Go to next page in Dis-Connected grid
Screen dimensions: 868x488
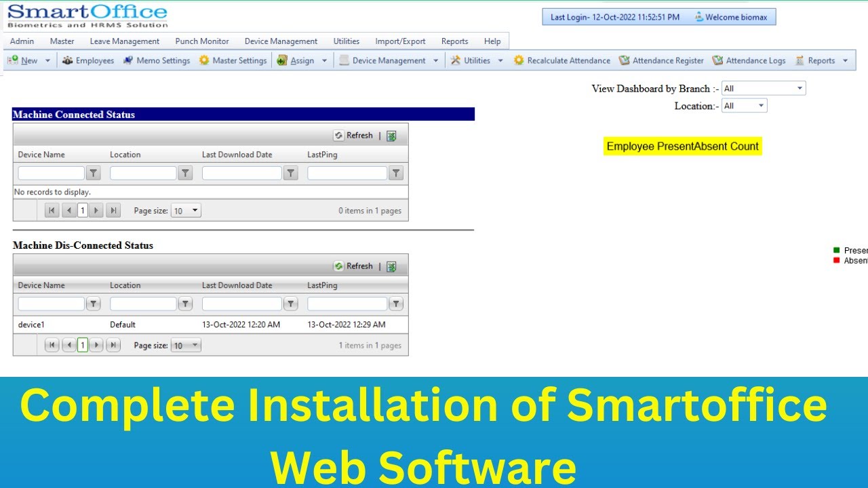[x=96, y=346]
